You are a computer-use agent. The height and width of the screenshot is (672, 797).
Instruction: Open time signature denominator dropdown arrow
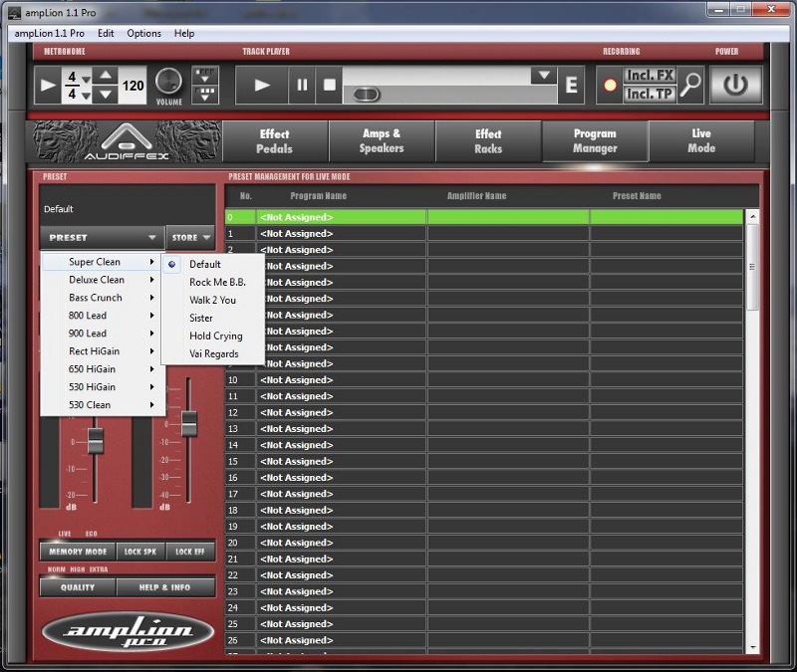click(86, 95)
